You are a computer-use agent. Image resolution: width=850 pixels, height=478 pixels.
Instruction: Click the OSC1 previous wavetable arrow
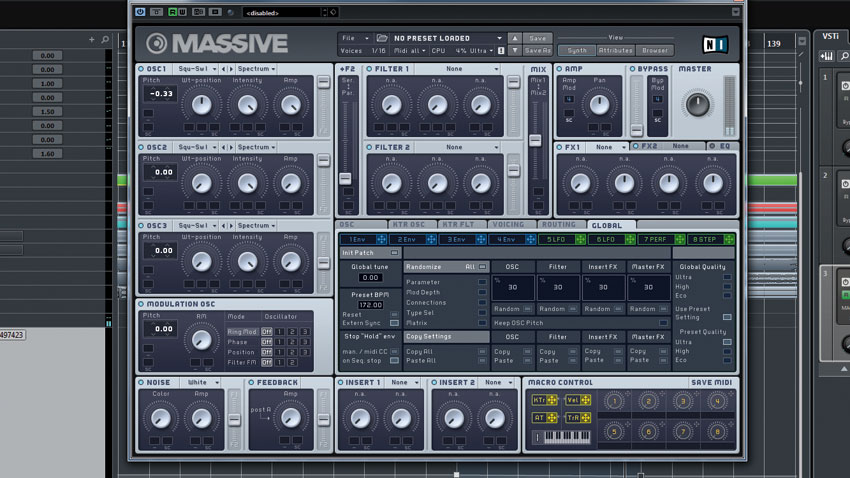click(x=223, y=69)
